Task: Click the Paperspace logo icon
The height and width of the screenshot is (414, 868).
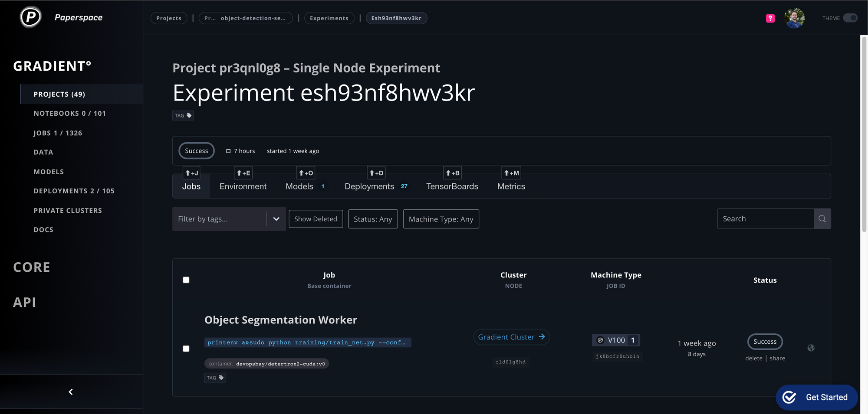Action: [31, 17]
